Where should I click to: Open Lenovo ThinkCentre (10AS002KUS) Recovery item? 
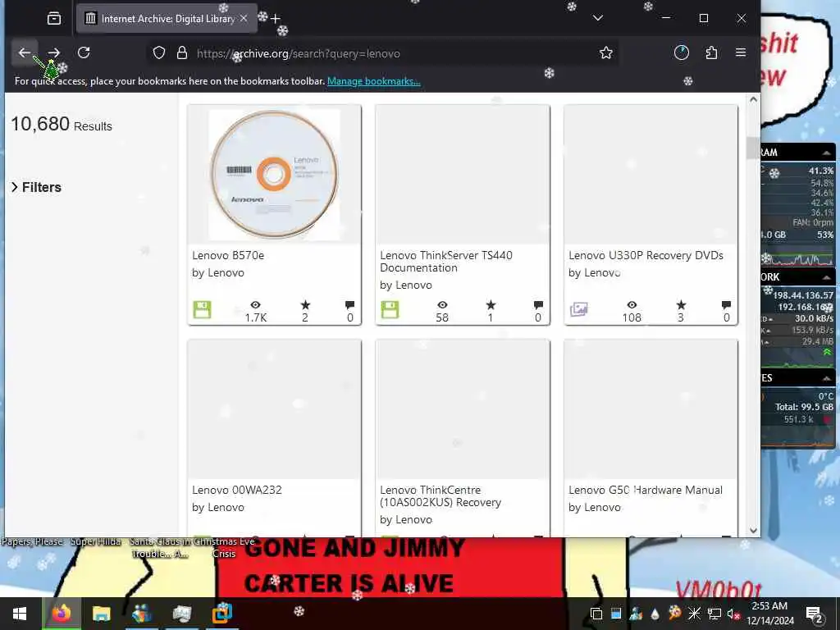point(441,496)
